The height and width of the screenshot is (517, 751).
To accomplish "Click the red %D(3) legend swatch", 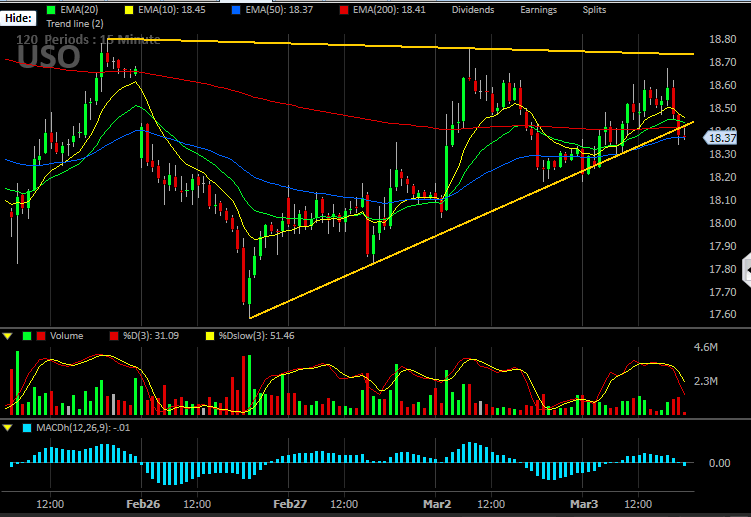I will [x=114, y=336].
